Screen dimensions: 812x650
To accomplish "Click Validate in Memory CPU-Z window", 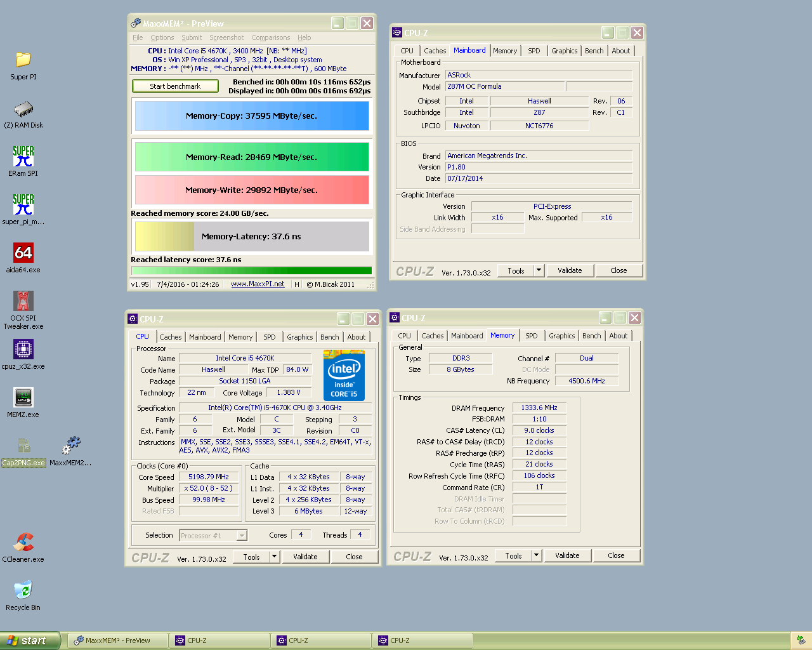I will click(567, 555).
